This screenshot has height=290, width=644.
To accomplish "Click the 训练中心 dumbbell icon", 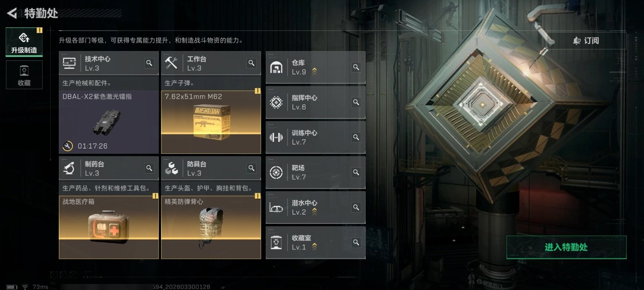I will coord(276,137).
